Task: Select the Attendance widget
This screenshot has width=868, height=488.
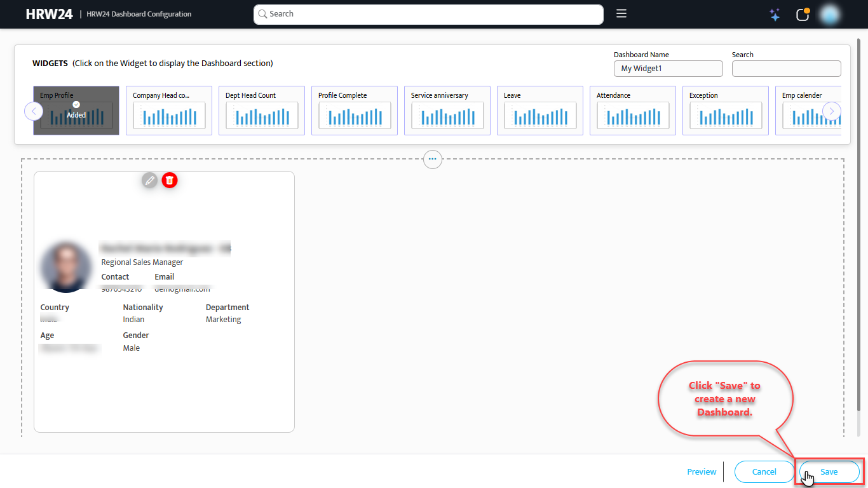Action: [632, 111]
